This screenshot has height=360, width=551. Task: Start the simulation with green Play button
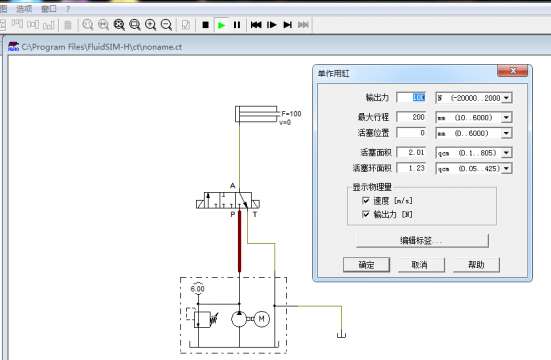point(221,25)
